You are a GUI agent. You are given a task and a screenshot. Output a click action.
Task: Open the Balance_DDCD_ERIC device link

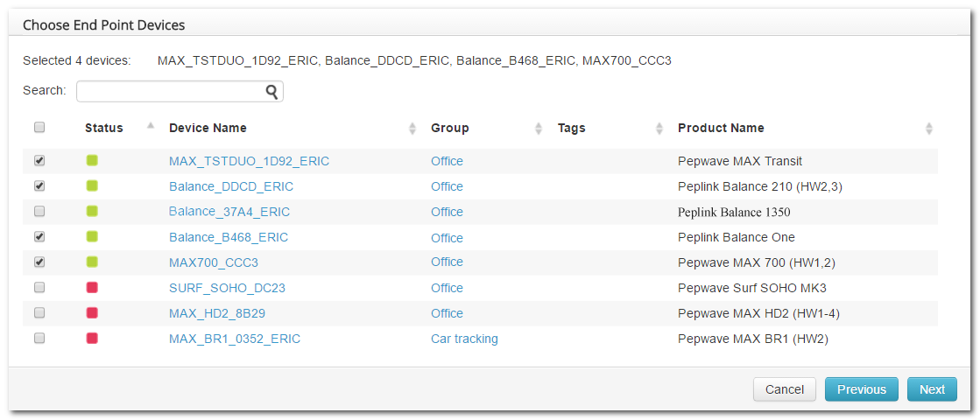231,186
